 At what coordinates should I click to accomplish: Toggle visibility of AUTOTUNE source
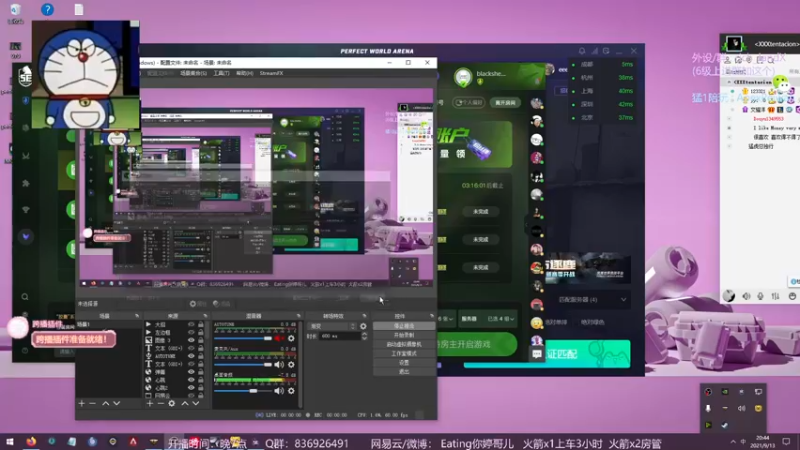point(191,356)
